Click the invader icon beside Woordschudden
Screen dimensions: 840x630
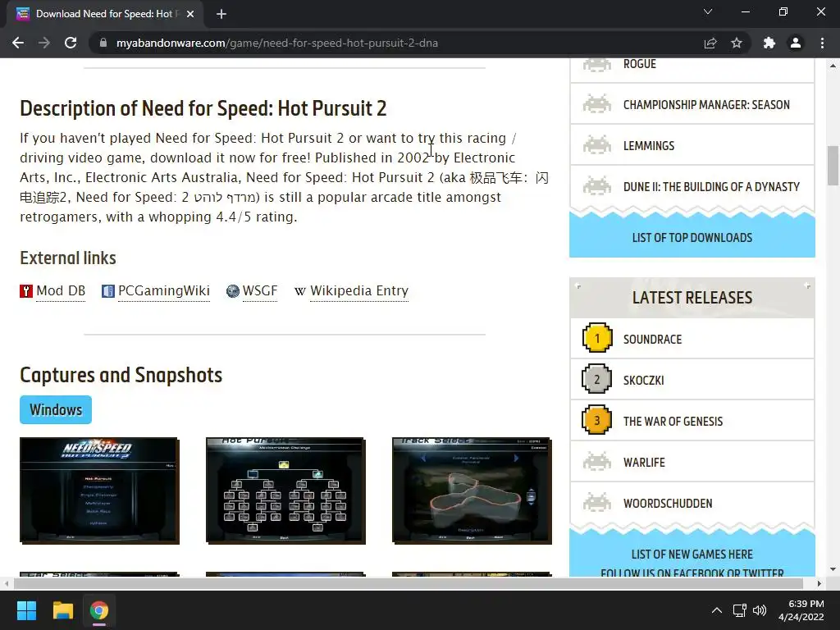[597, 503]
